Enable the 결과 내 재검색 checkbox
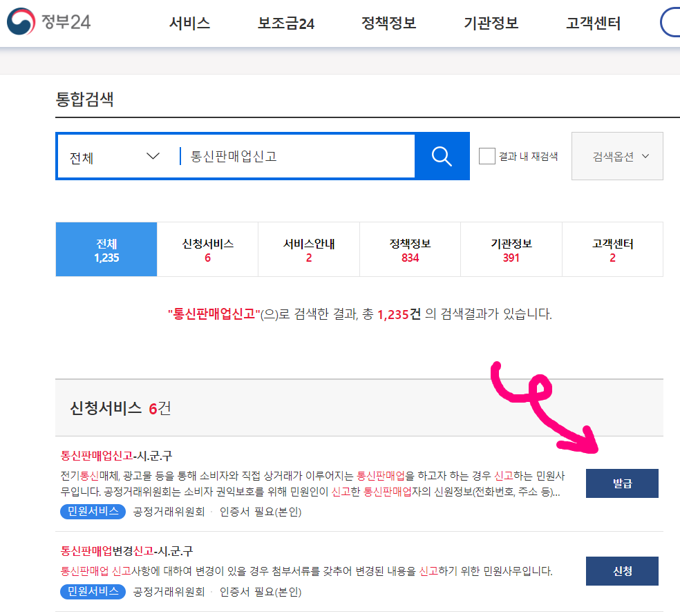 (487, 156)
